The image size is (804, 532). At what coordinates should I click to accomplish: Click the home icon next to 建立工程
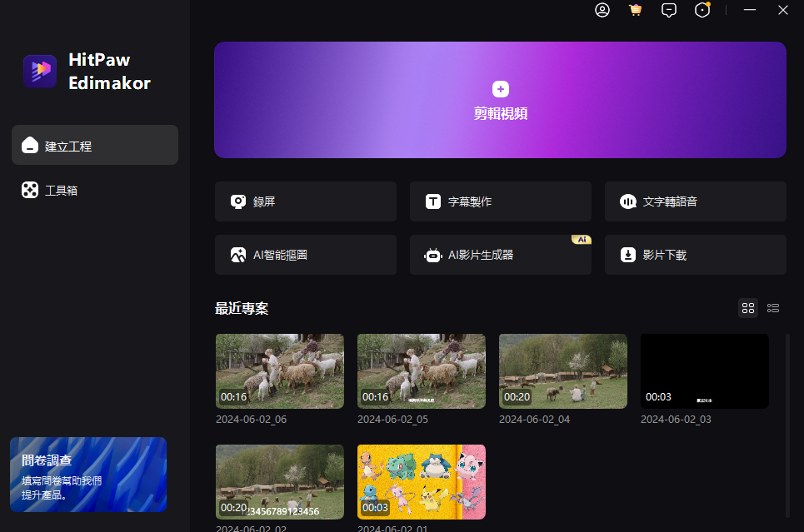pyautogui.click(x=30, y=145)
